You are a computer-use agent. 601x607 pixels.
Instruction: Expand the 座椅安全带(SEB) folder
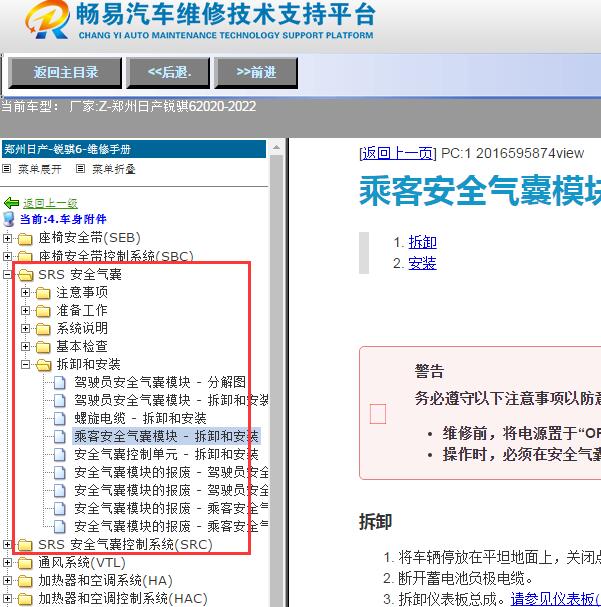coord(7,238)
